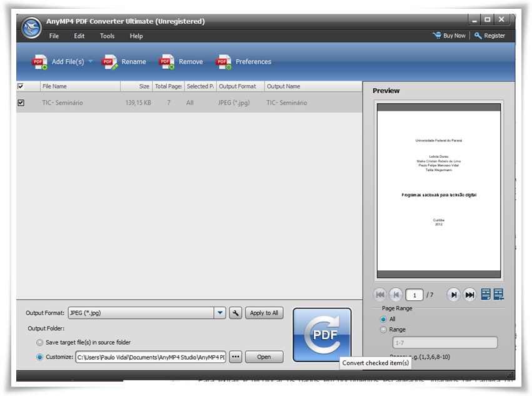Image resolution: width=532 pixels, height=396 pixels.
Task: Go to last page in preview
Action: (x=469, y=295)
